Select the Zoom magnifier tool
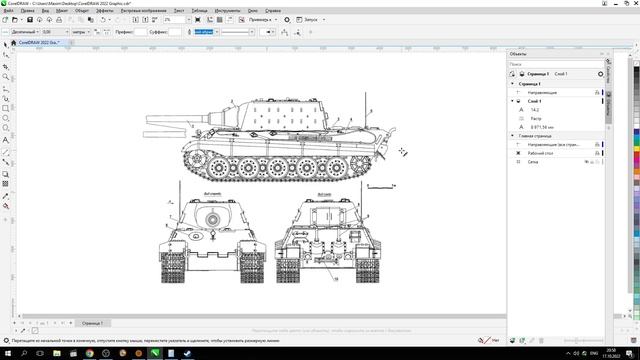This screenshot has width=640, height=360. click(6, 77)
